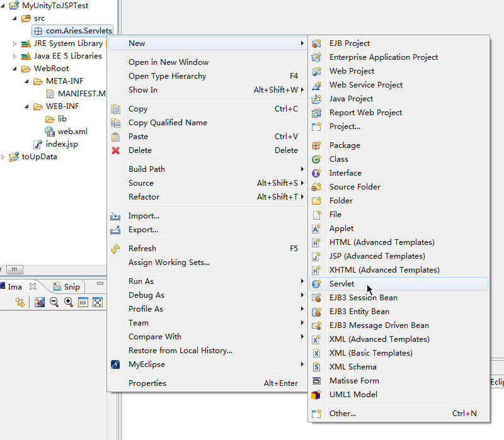Click the zoom out magnifier in image toolbar
This screenshot has height=440, width=504.
[54, 302]
